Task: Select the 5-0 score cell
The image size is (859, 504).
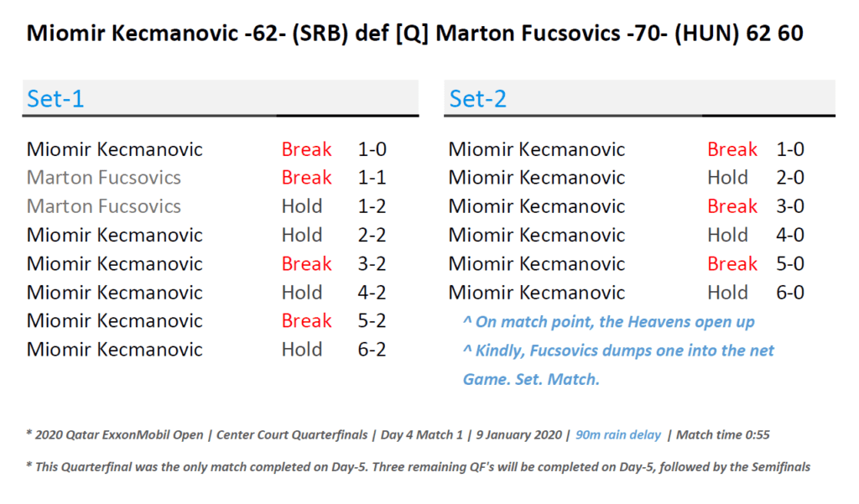Action: tap(789, 263)
